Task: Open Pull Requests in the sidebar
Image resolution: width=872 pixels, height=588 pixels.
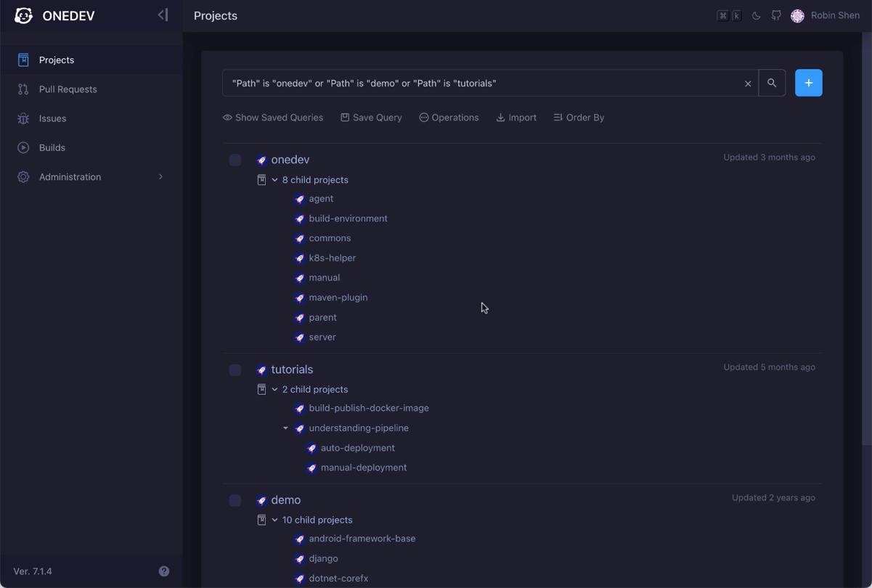Action: click(91, 89)
